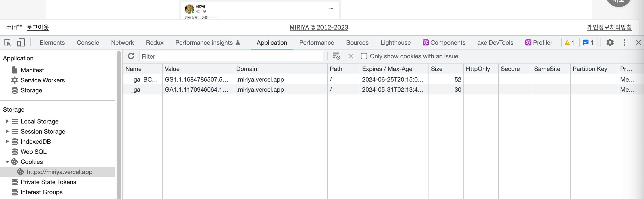The width and height of the screenshot is (644, 199).
Task: Expand the Local Storage tree
Action: [7, 121]
